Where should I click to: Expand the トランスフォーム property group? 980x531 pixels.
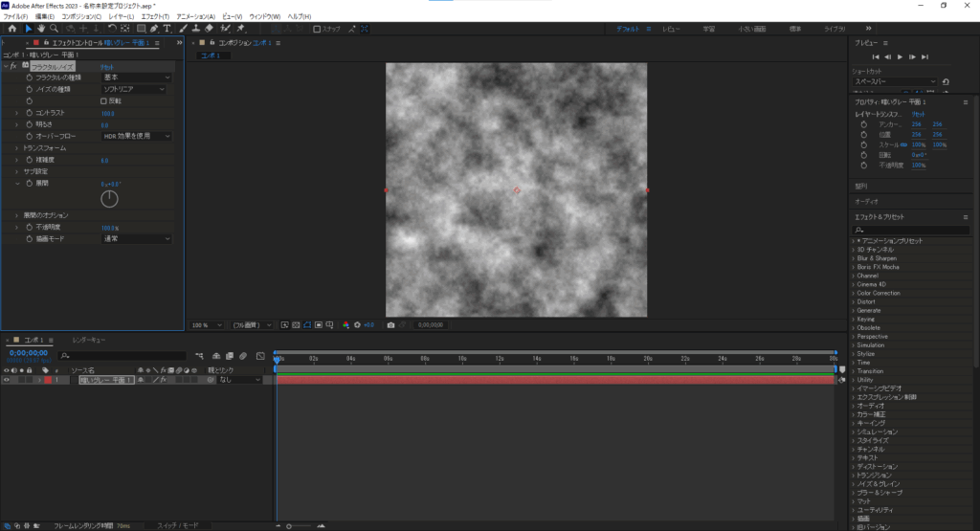click(x=16, y=148)
